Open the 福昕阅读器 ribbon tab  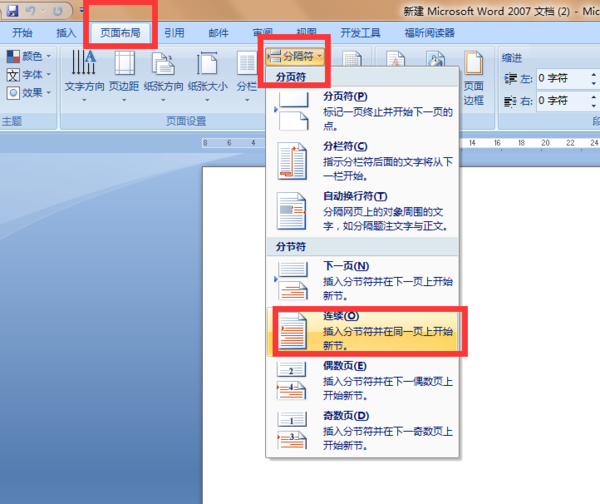click(429, 33)
